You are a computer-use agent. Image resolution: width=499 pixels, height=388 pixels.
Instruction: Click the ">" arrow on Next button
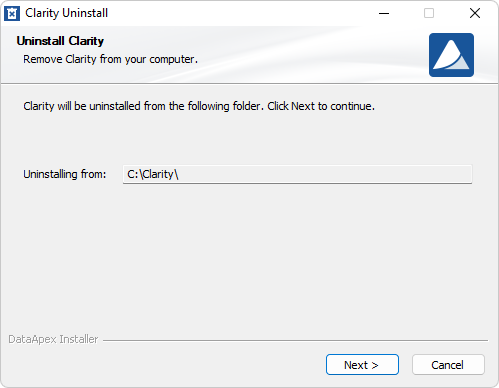point(375,365)
